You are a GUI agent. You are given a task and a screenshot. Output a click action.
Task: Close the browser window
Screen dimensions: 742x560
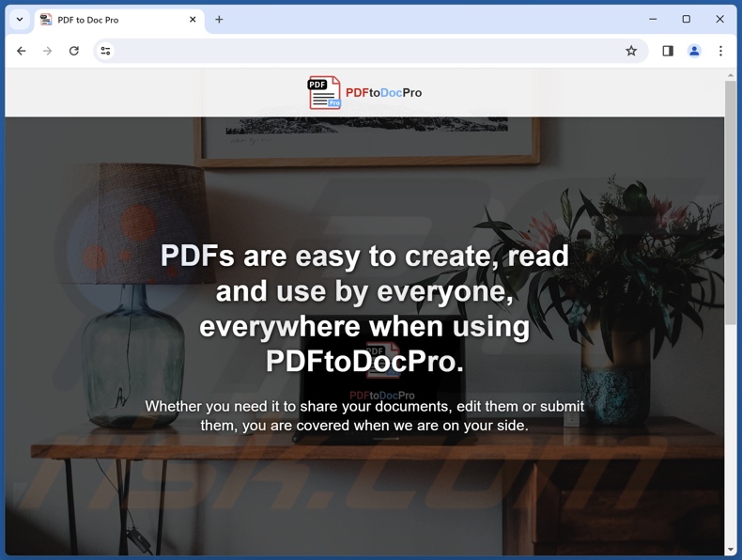(x=719, y=20)
